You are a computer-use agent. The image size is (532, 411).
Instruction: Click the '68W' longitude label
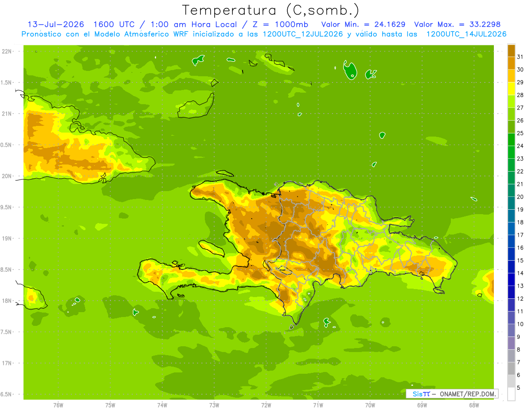click(474, 405)
